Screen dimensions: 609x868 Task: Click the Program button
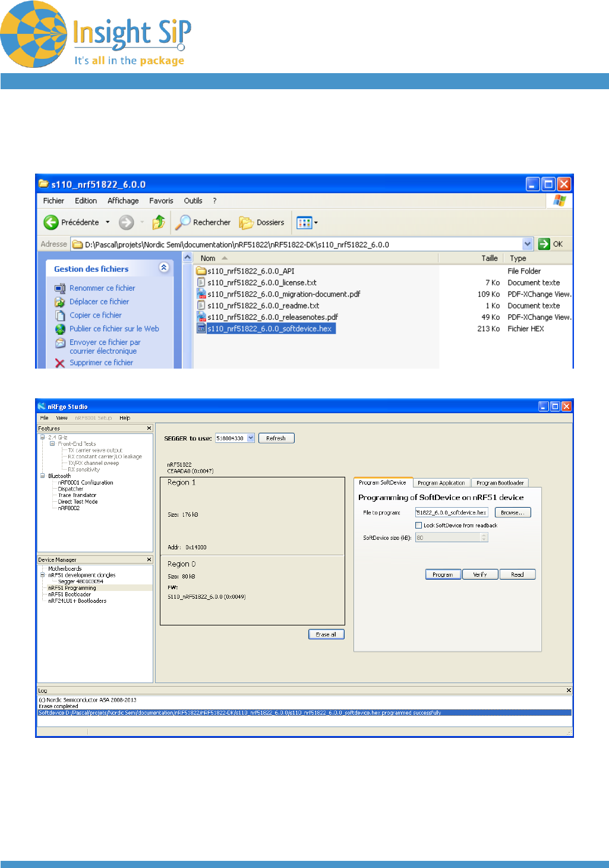coord(443,574)
